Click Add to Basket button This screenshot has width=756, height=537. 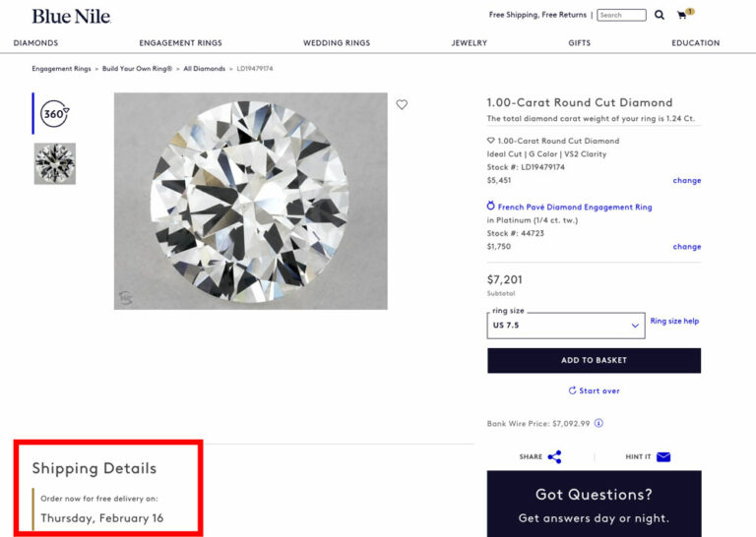[x=594, y=360]
